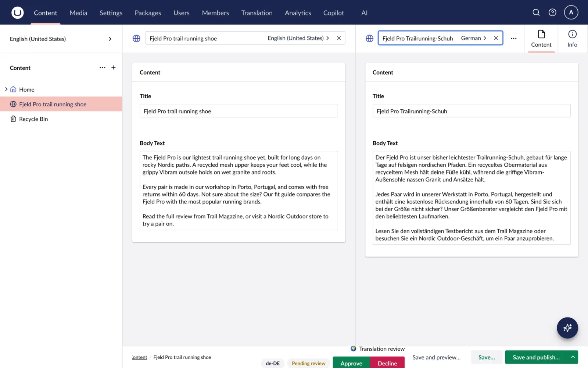Viewport: 588px width, 368px height.
Task: Open the help question mark icon
Action: coord(552,13)
